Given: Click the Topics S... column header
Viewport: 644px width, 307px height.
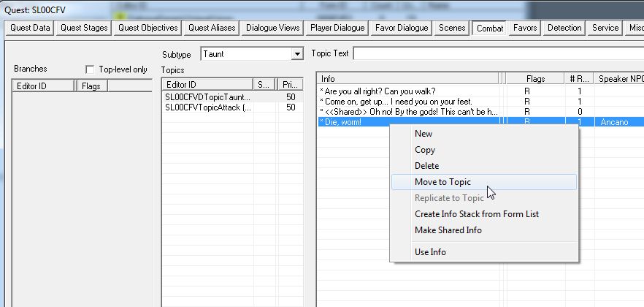Looking at the screenshot, I should pos(264,85).
